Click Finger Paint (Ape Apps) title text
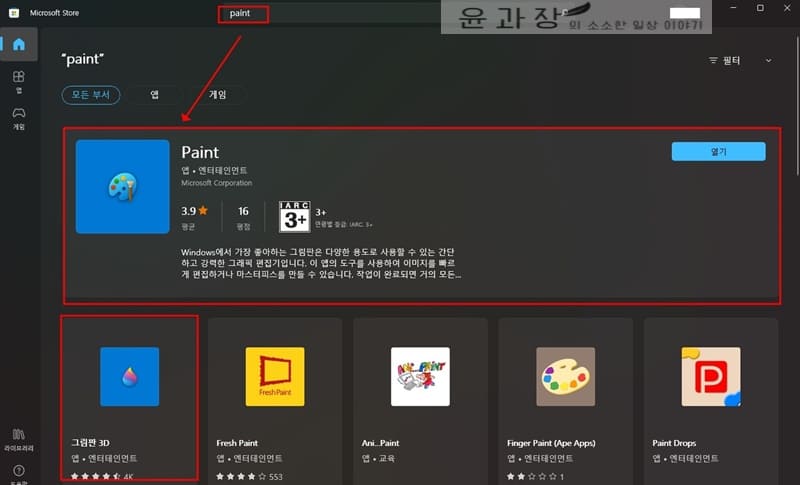The image size is (800, 485). click(551, 443)
